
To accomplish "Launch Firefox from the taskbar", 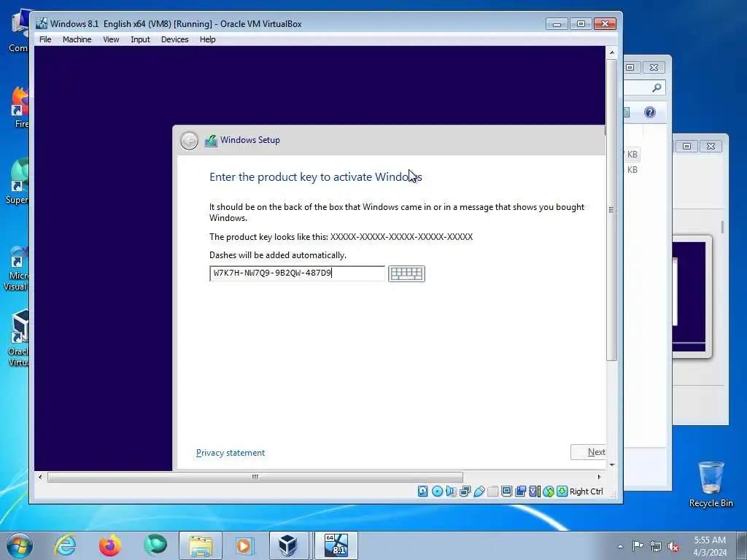I will pyautogui.click(x=110, y=545).
